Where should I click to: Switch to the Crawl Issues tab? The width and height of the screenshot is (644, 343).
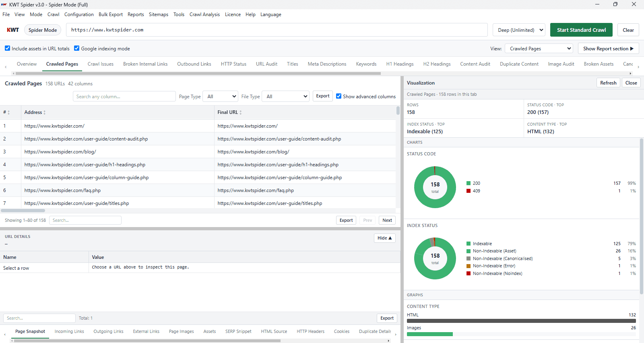(x=101, y=64)
